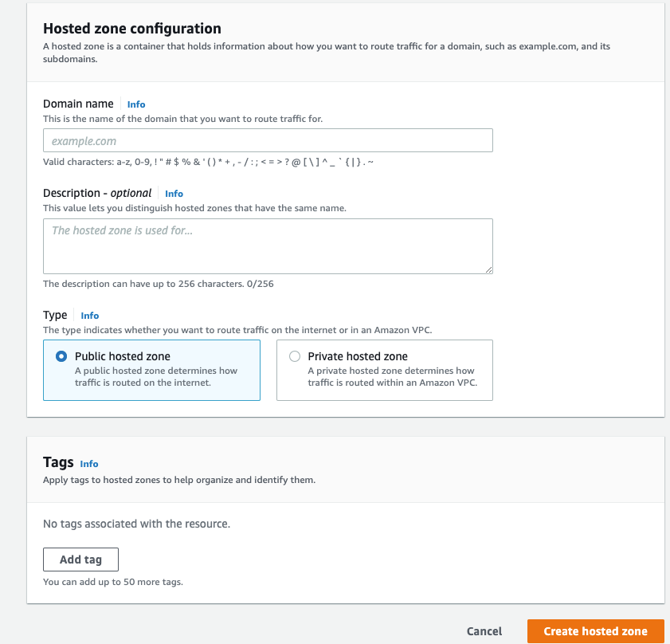Select the Description - optional label
This screenshot has height=644, width=670.
point(97,194)
